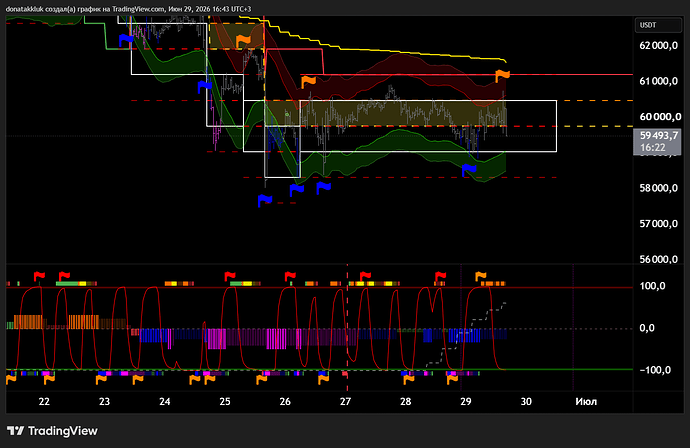Click the price axis label 58 000,0
690x448 pixels.
658,188
